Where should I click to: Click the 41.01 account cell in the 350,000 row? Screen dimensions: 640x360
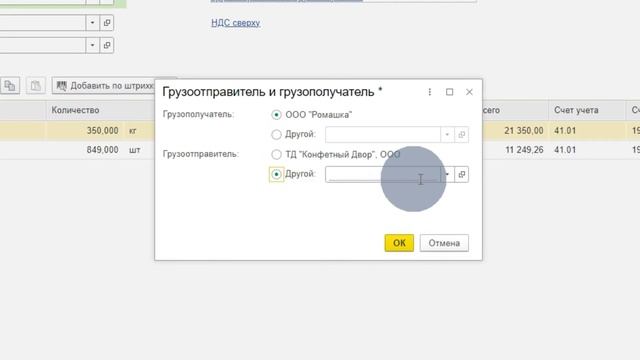[x=587, y=131]
